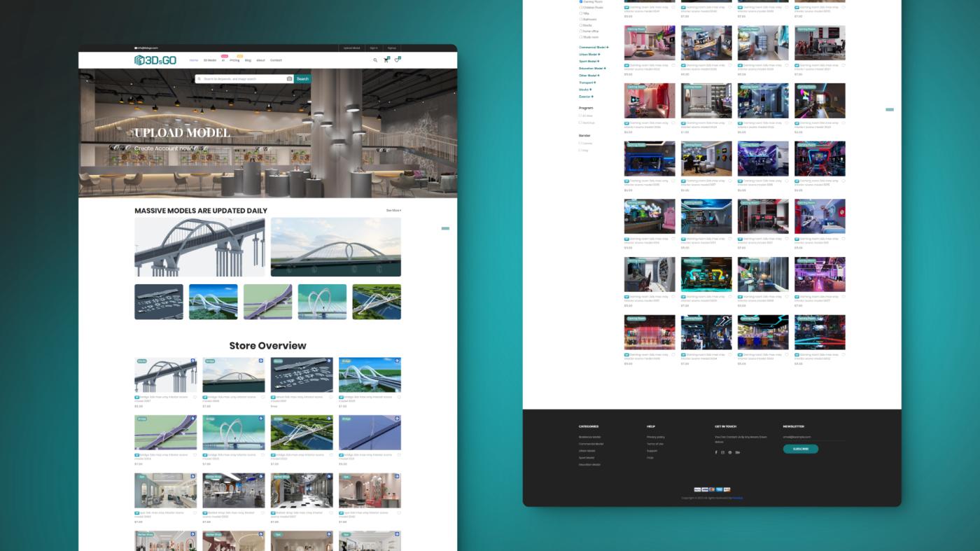Uncheck the Gaming Room filter checkbox
This screenshot has height=551, width=980.
click(581, 1)
